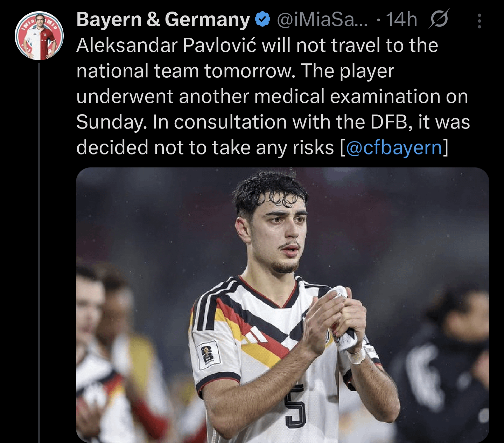Click the blue verified checkmark badge
Image resolution: width=504 pixels, height=443 pixels.
click(262, 19)
